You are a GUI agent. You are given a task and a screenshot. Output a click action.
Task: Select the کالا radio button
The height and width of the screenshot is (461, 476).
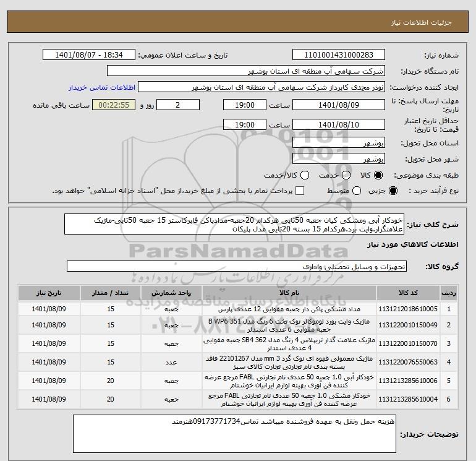(x=378, y=175)
